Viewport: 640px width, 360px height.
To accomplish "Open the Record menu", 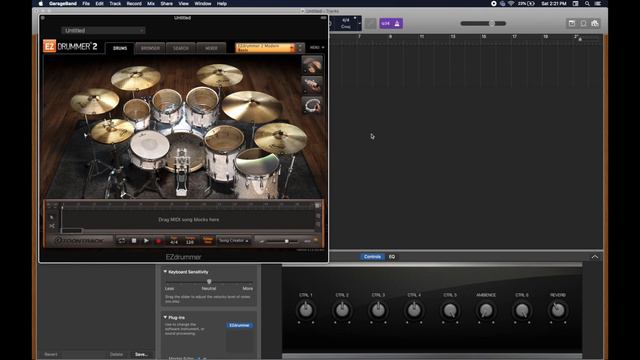I will [134, 3].
